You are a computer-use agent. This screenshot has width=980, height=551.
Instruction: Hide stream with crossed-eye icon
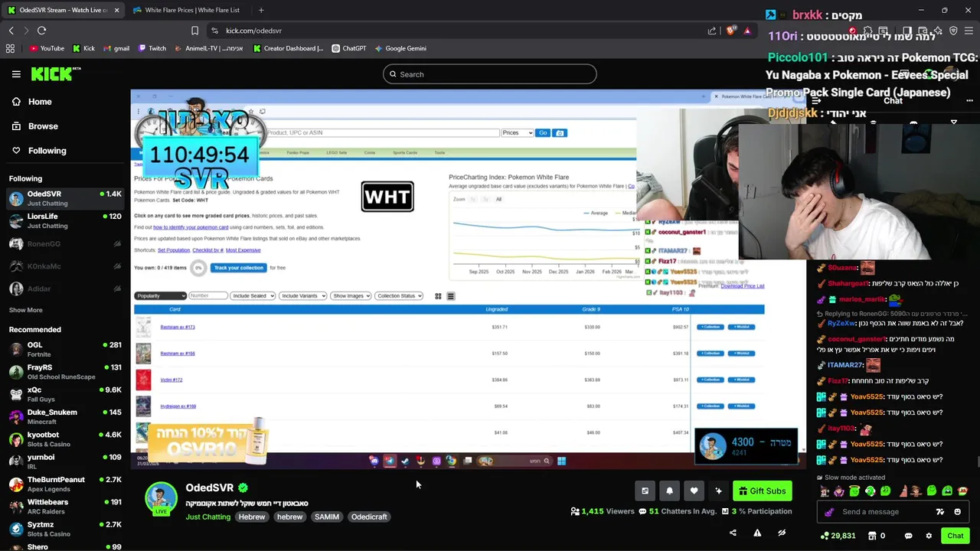point(782,533)
